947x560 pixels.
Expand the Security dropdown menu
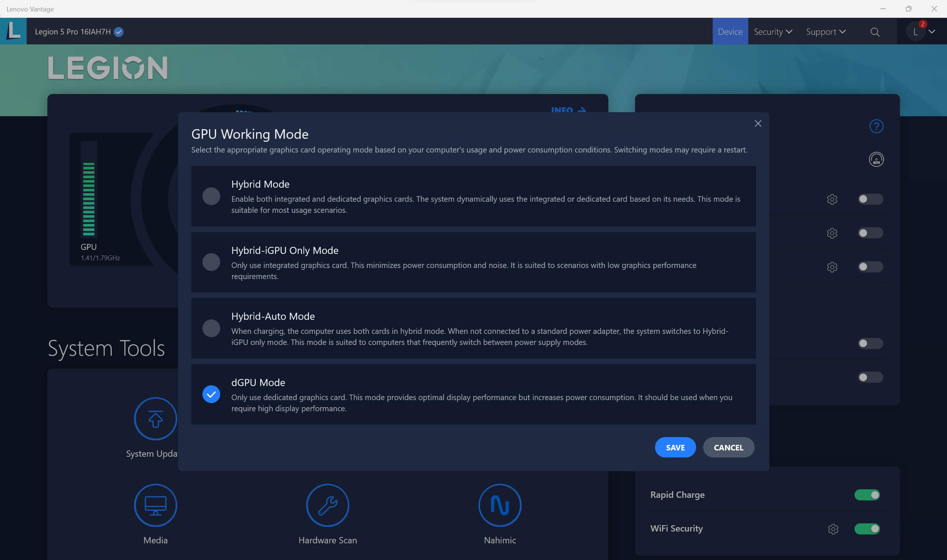773,32
